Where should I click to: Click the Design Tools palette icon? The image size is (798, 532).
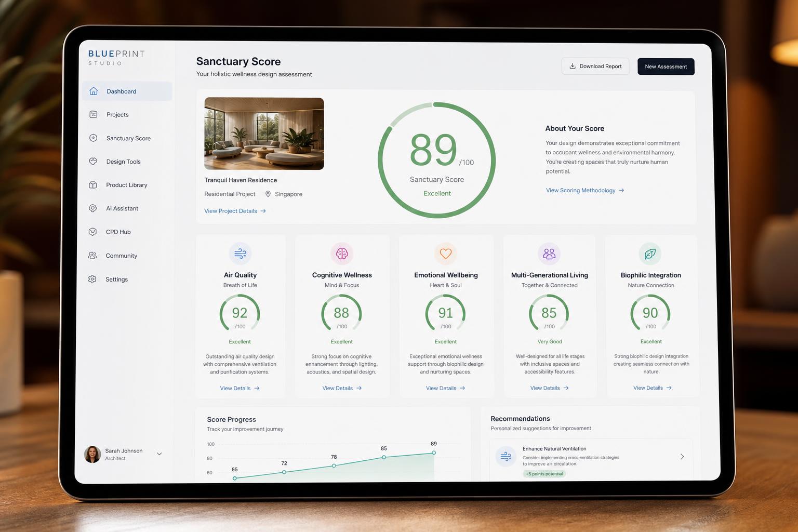[93, 161]
